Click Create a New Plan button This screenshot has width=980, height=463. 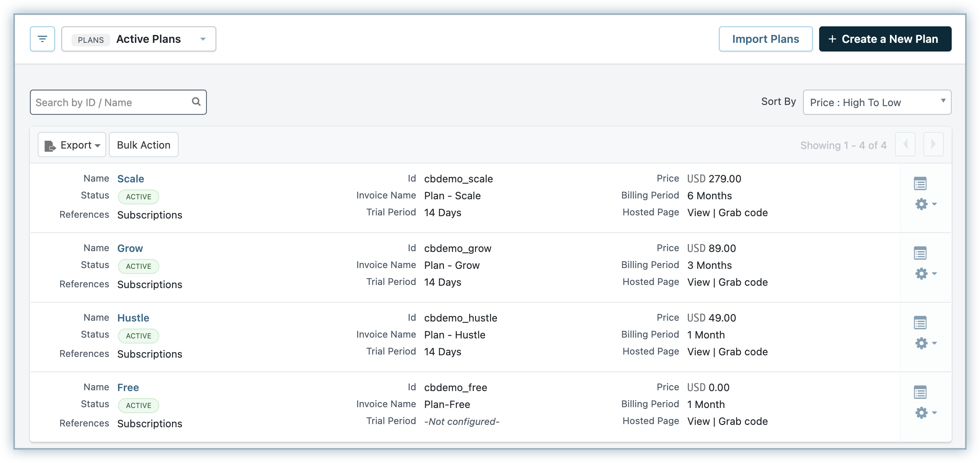tap(885, 39)
